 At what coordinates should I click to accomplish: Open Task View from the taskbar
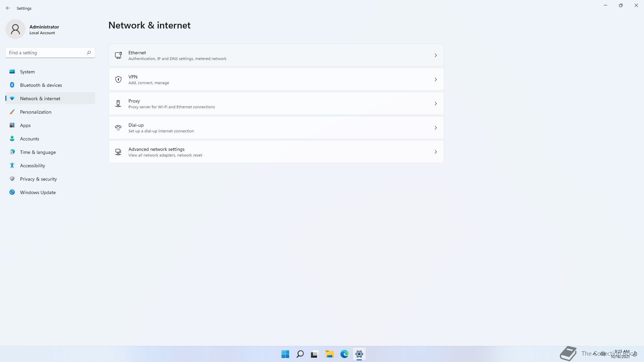pyautogui.click(x=315, y=354)
